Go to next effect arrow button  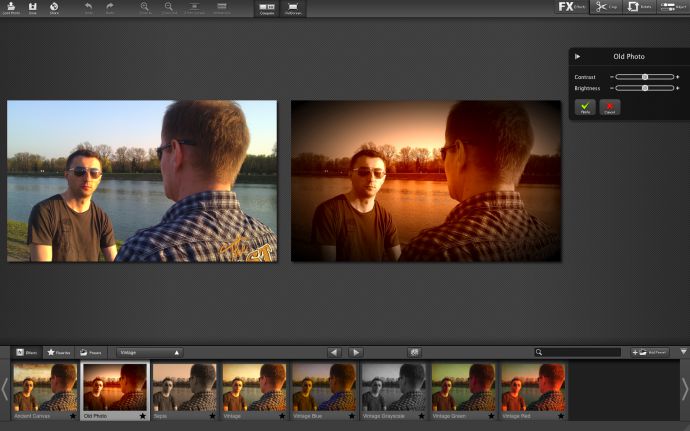(356, 352)
